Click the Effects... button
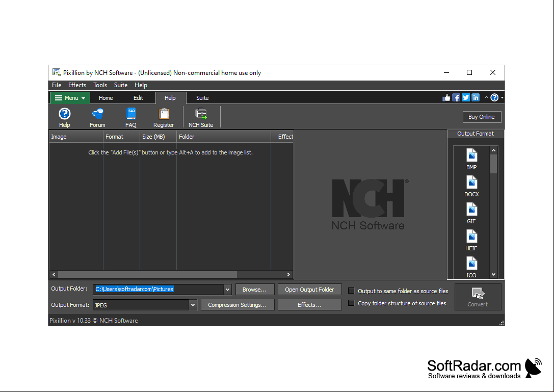The image size is (554, 392). coord(309,305)
